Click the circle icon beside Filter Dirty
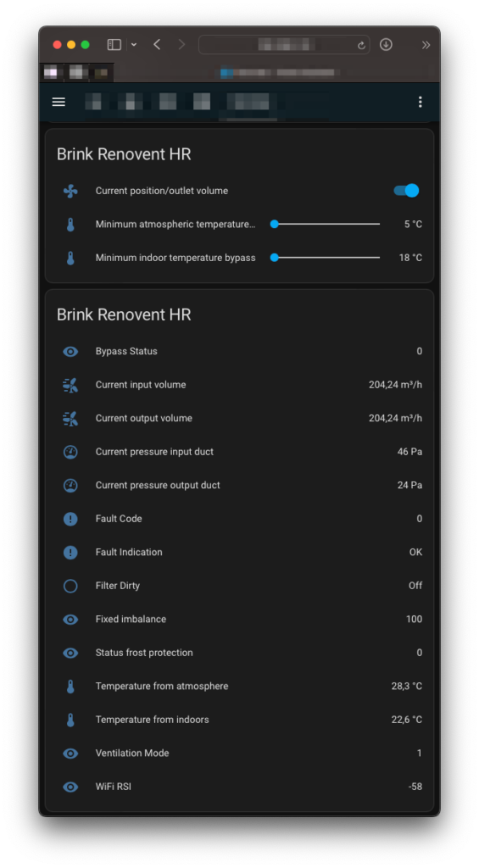This screenshot has height=868, width=479. pos(70,586)
